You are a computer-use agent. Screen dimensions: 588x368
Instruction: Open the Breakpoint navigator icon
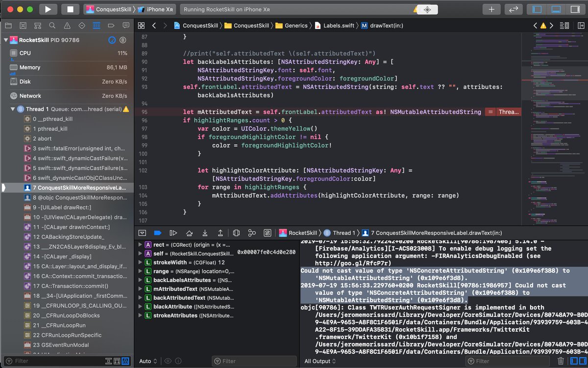click(x=111, y=25)
